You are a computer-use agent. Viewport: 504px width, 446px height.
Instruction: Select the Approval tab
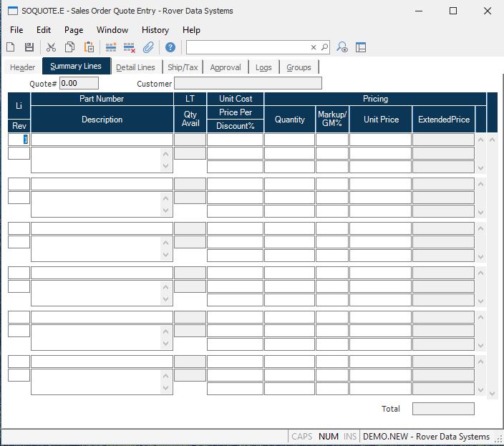coord(226,67)
